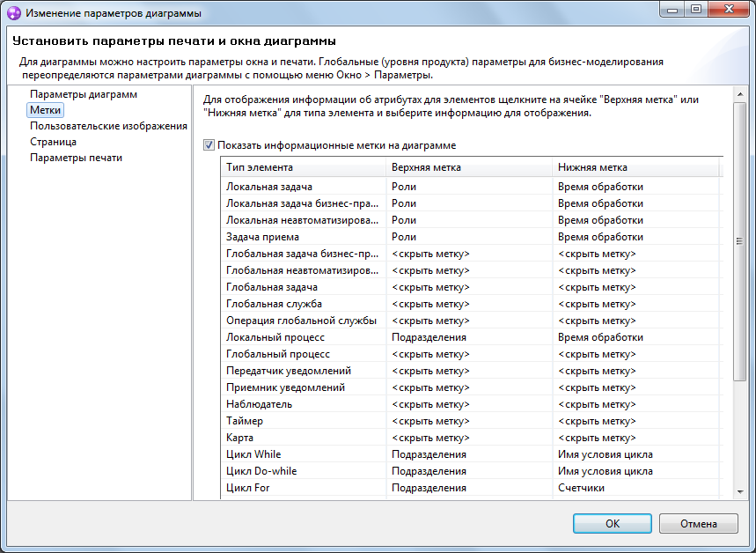756x553 pixels.
Task: Select row 'Приемник уведомлений'
Action: (x=470, y=387)
